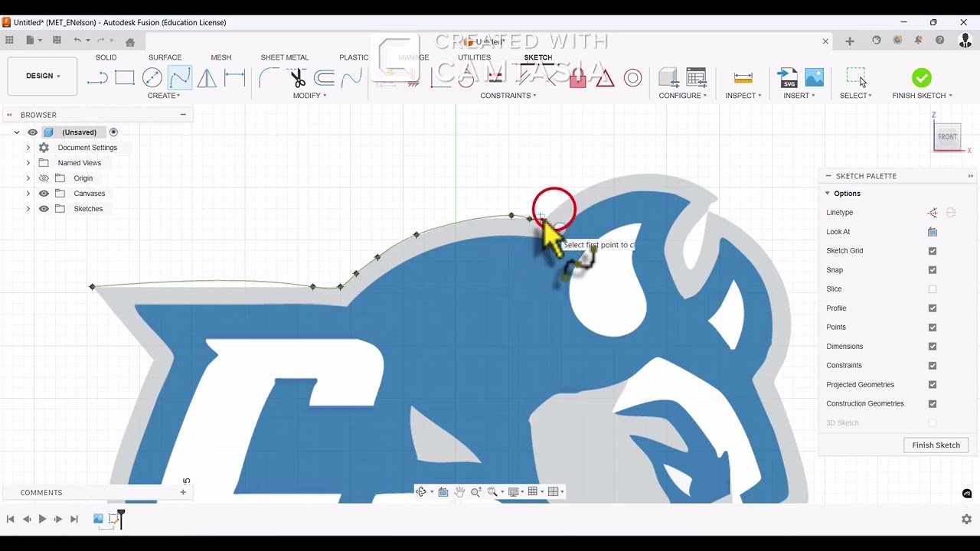Viewport: 980px width, 551px height.
Task: Open the CREATE dropdown menu
Action: (164, 96)
